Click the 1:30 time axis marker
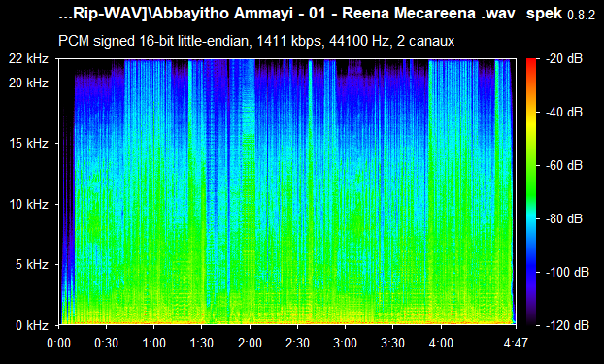The width and height of the screenshot is (604, 364). pyautogui.click(x=201, y=343)
